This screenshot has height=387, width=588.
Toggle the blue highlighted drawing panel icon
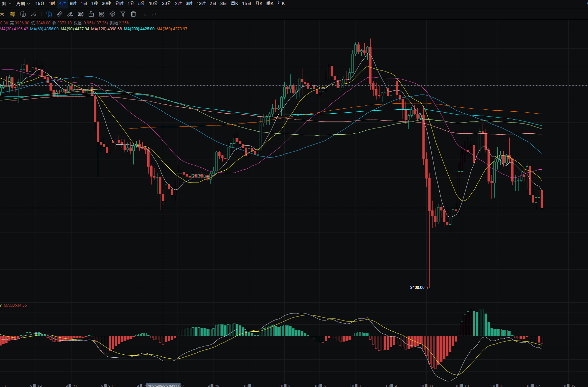(x=49, y=14)
